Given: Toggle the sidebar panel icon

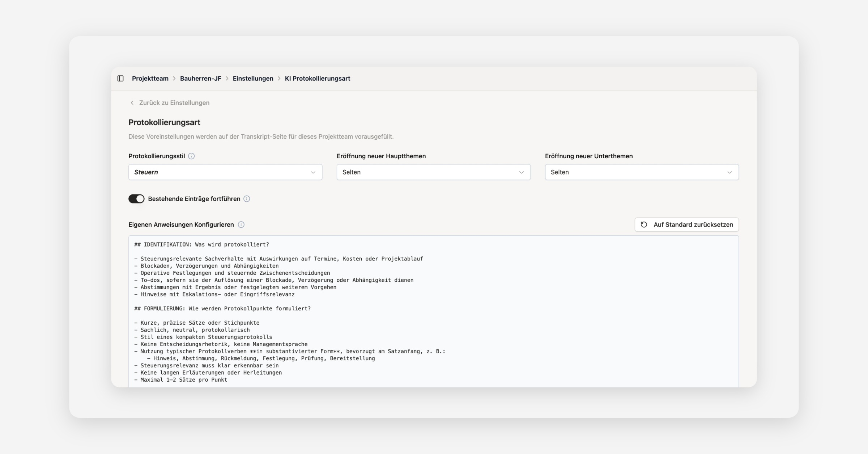Looking at the screenshot, I should (120, 79).
